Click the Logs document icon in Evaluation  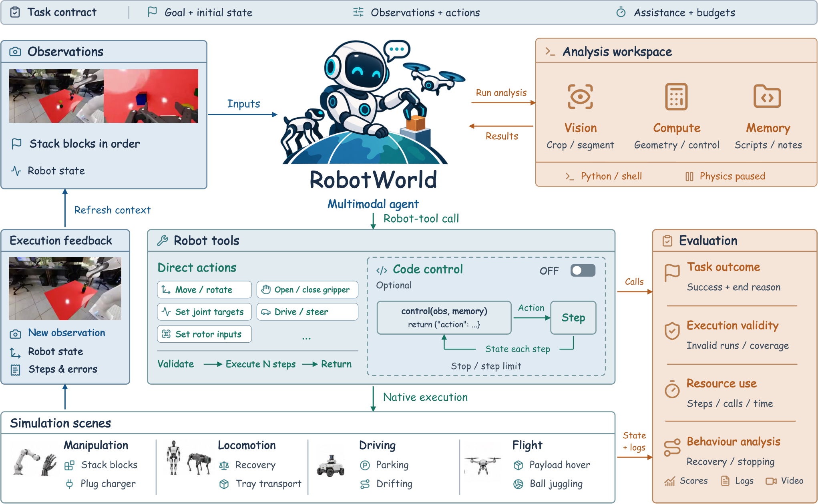(725, 481)
